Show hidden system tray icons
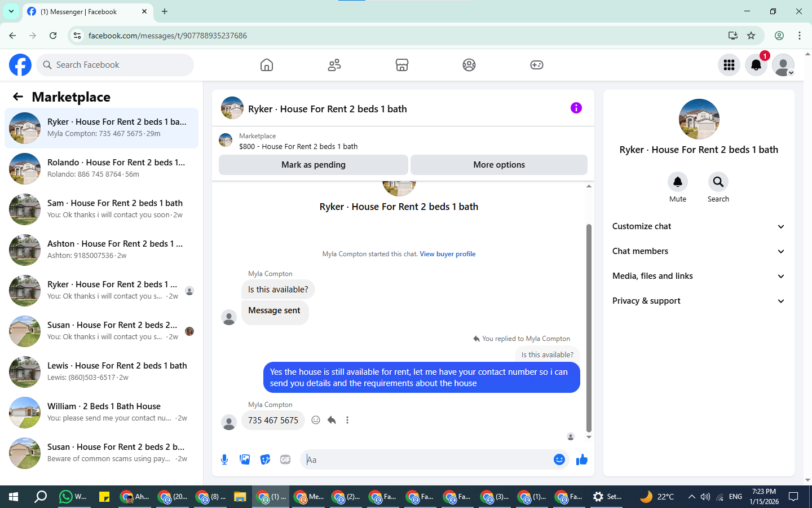This screenshot has width=812, height=508. click(x=691, y=497)
